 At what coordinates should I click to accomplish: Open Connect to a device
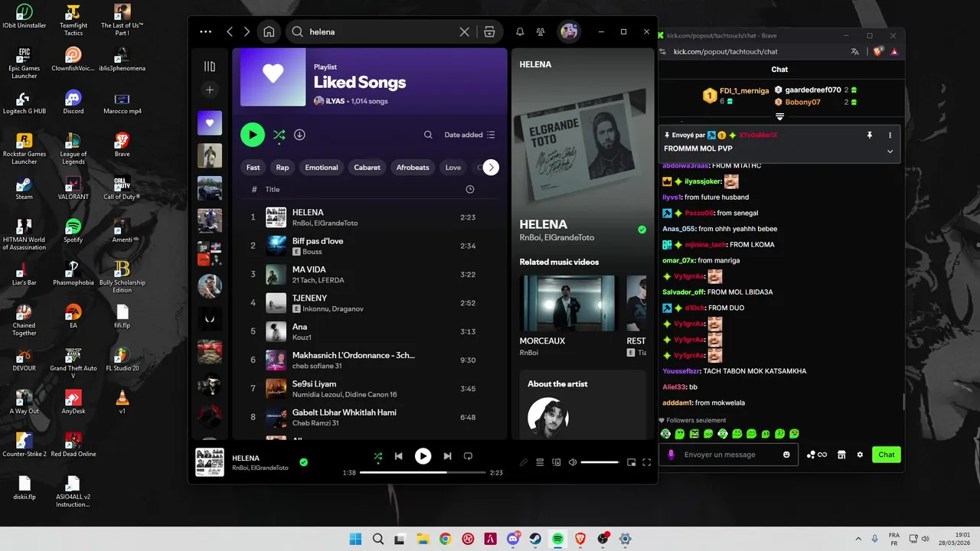pyautogui.click(x=557, y=462)
